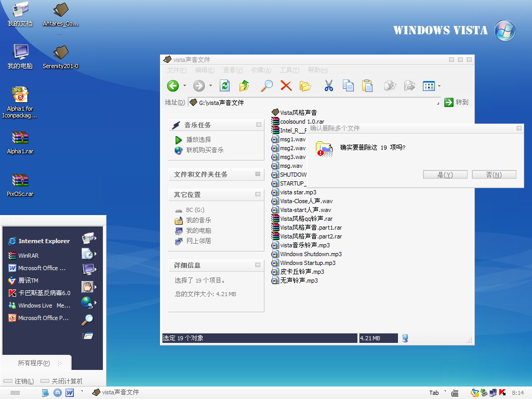Click the scissors Cut icon

[x=328, y=86]
